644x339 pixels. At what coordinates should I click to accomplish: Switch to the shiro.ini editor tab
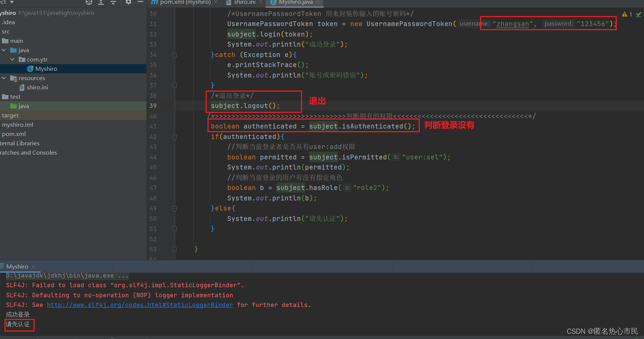click(244, 2)
